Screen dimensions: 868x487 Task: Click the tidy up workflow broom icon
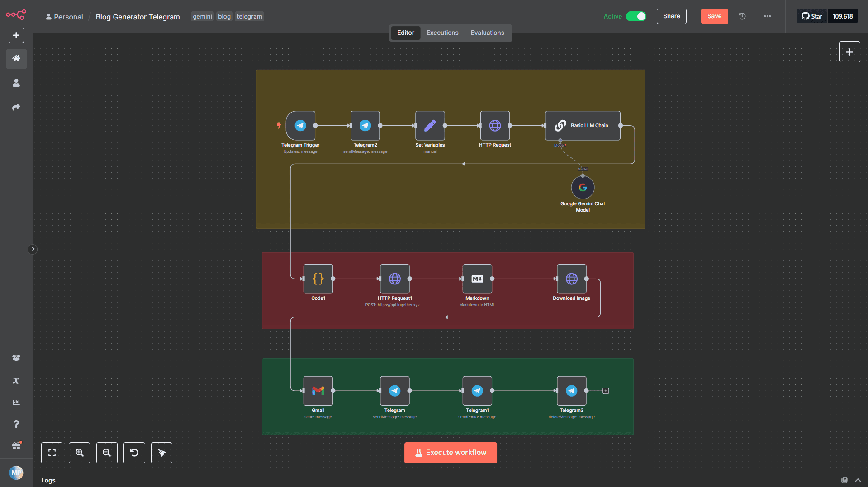pyautogui.click(x=161, y=453)
